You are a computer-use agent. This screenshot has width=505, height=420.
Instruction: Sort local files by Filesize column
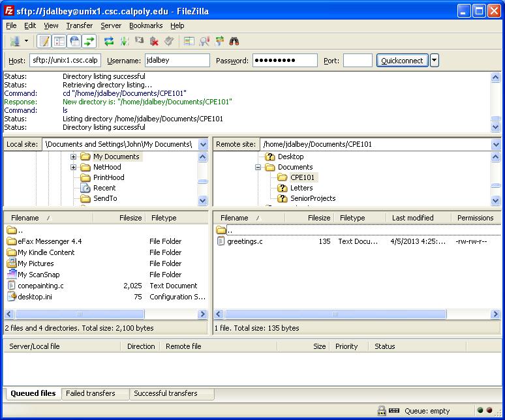[130, 218]
